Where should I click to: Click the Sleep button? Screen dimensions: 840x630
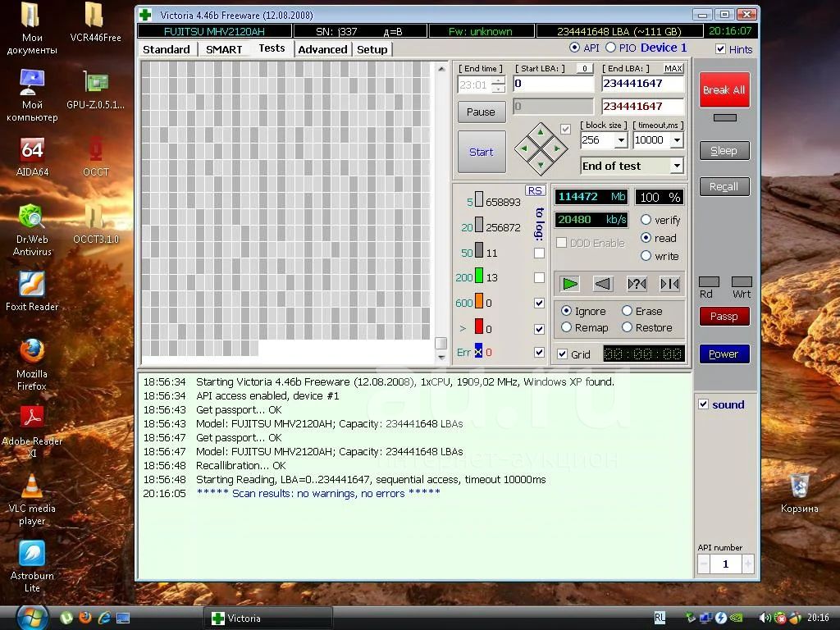click(x=724, y=151)
